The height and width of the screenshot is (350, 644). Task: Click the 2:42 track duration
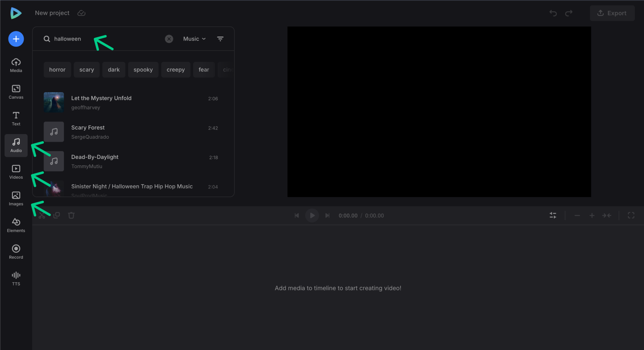point(213,128)
